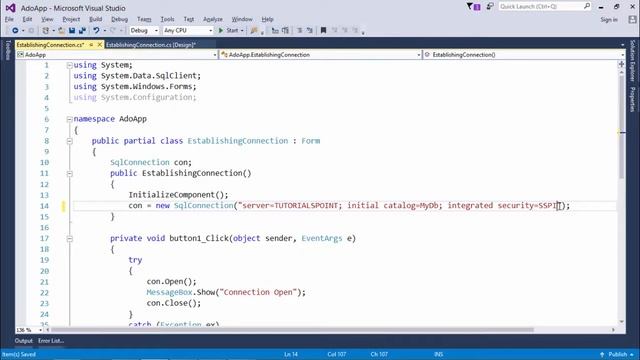Open the Analyze menu
The height and width of the screenshot is (360, 640).
(213, 19)
